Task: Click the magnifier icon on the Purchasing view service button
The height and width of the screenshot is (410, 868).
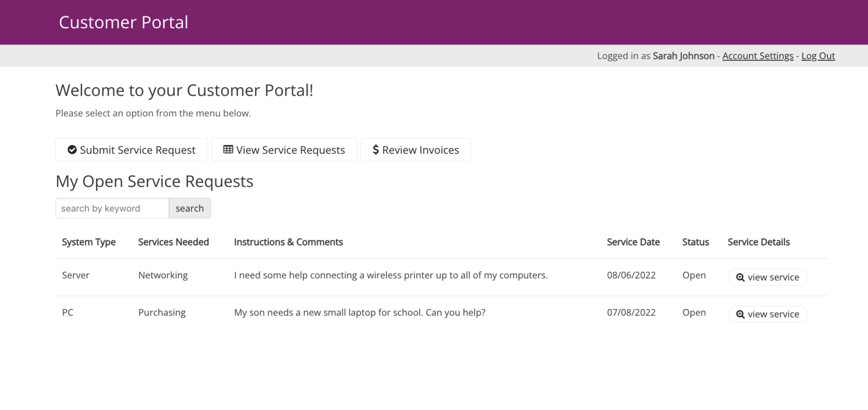Action: 741,314
